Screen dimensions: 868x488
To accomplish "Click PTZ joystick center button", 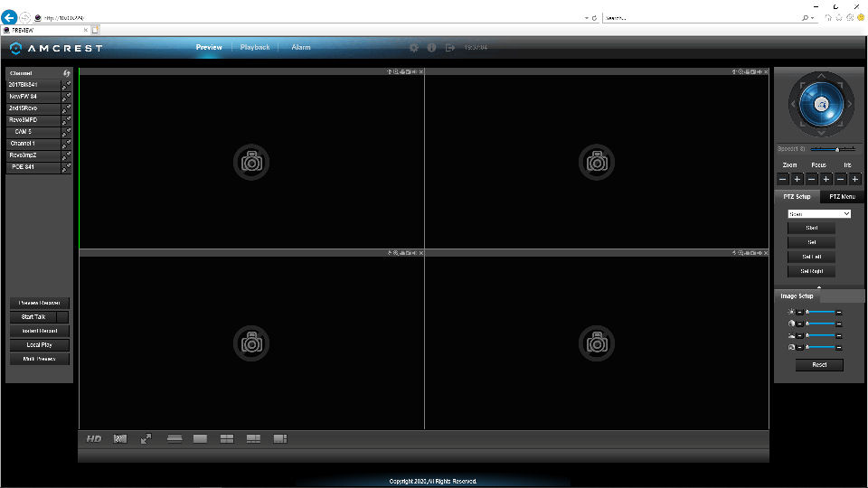I will [822, 103].
